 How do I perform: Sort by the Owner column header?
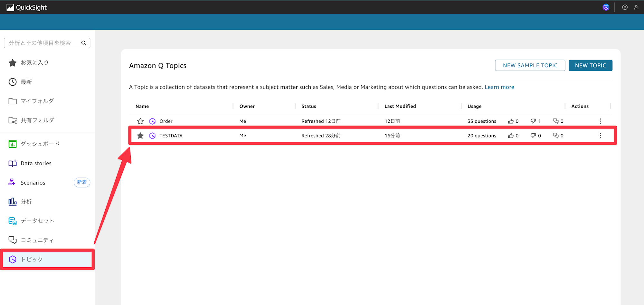(247, 106)
